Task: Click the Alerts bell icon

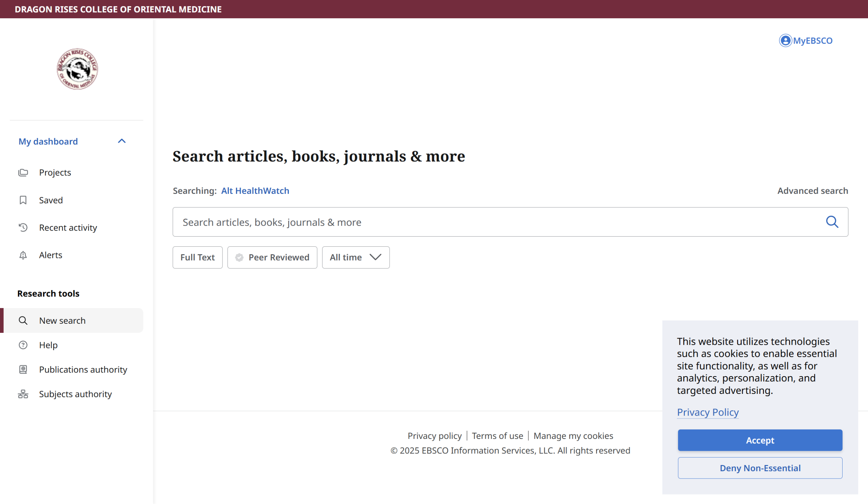Action: (23, 255)
